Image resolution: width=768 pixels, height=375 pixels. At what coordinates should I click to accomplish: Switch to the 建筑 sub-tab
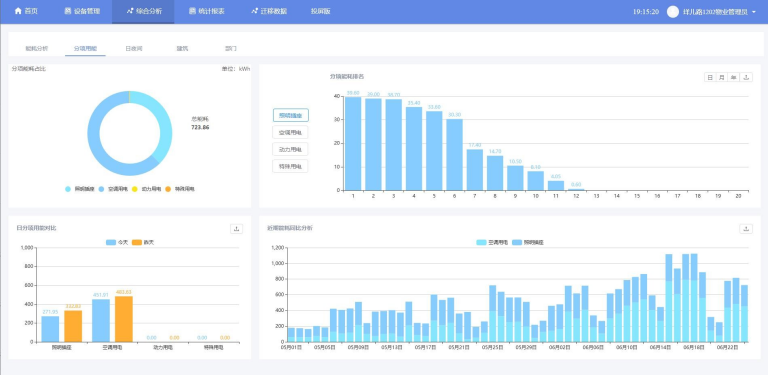182,48
